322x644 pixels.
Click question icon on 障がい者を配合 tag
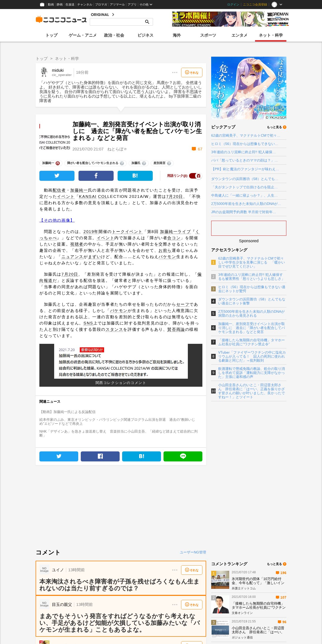(122, 163)
